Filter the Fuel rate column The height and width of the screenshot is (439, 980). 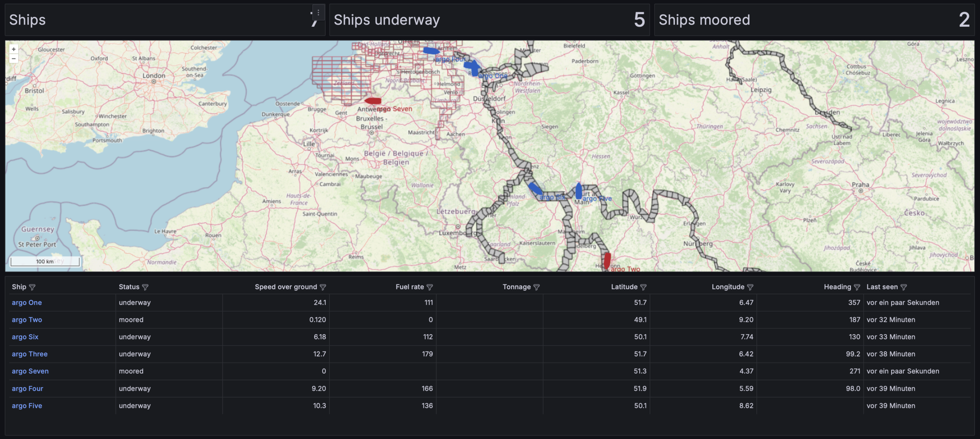[430, 287]
